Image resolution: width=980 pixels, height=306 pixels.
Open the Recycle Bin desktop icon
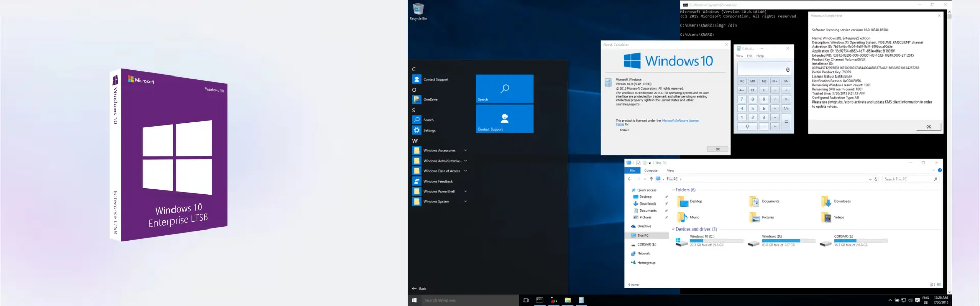pos(418,11)
